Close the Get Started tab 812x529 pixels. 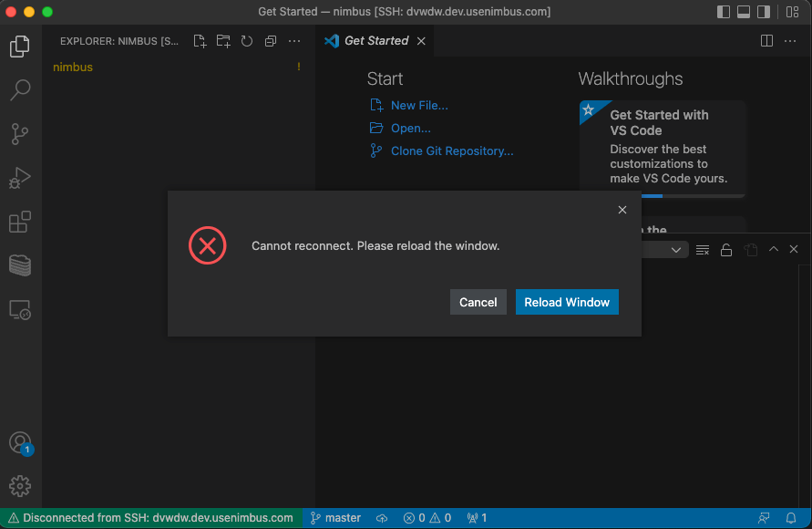422,41
